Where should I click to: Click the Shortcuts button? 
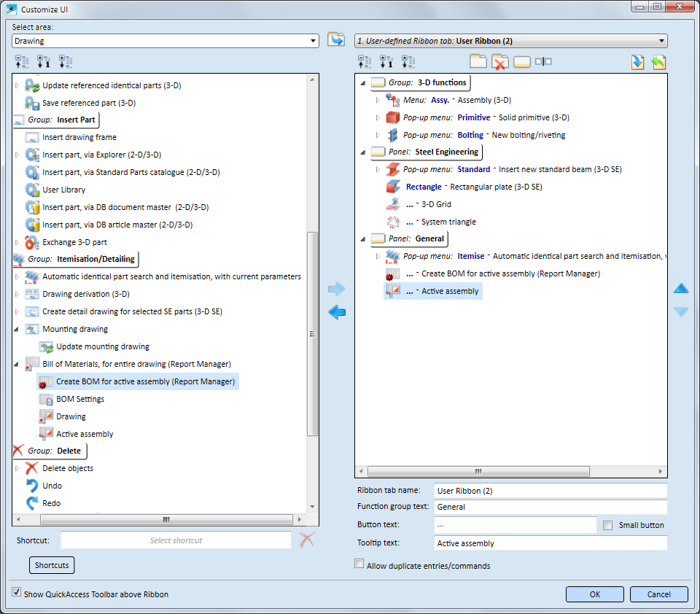52,565
